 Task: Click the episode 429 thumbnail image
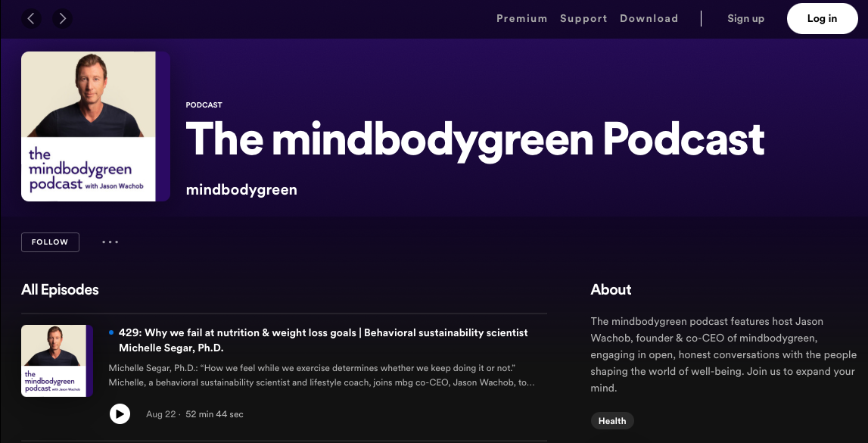pyautogui.click(x=57, y=360)
